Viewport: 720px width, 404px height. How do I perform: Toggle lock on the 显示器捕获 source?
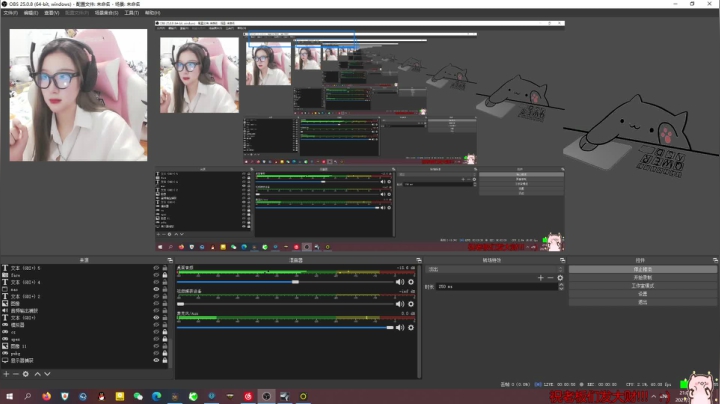point(165,360)
